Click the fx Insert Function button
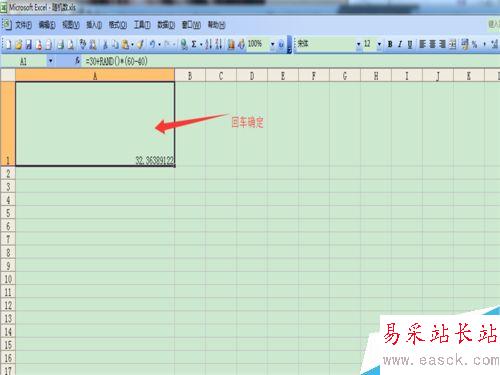The height and width of the screenshot is (375, 500). click(77, 61)
